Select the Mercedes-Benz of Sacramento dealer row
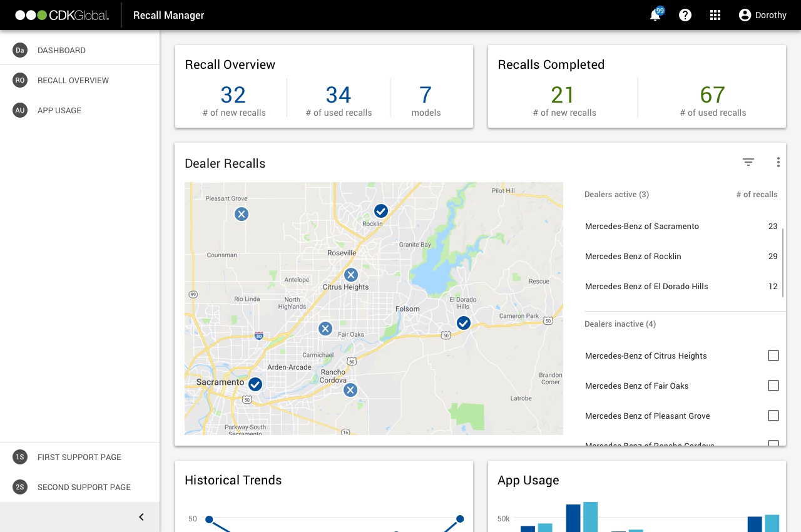The width and height of the screenshot is (801, 532). pos(681,226)
